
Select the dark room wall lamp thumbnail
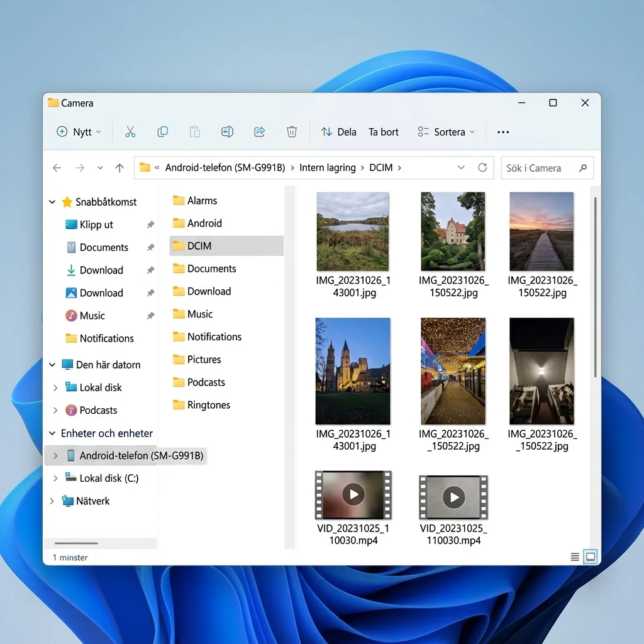(x=541, y=371)
